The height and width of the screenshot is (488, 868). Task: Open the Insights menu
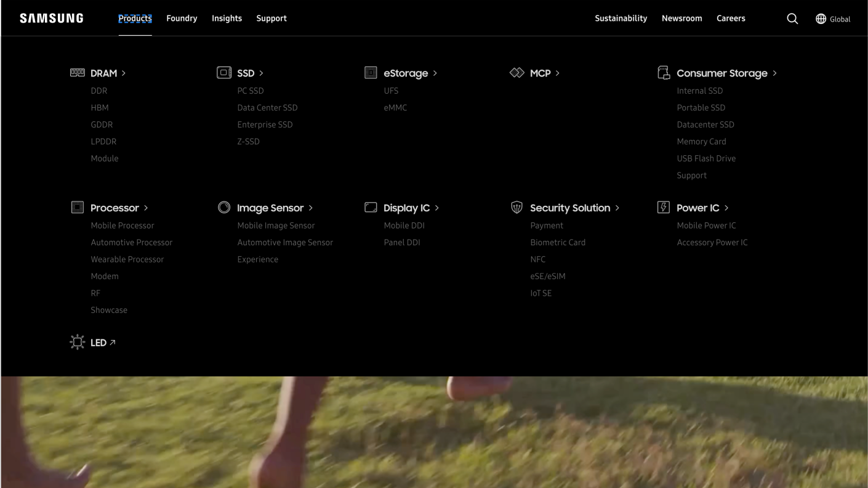tap(227, 18)
